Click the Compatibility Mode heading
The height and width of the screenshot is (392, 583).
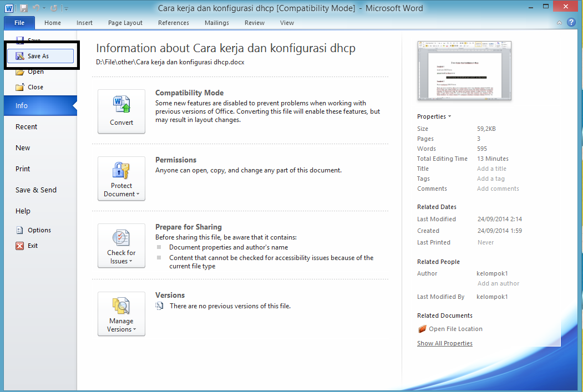[x=189, y=93]
